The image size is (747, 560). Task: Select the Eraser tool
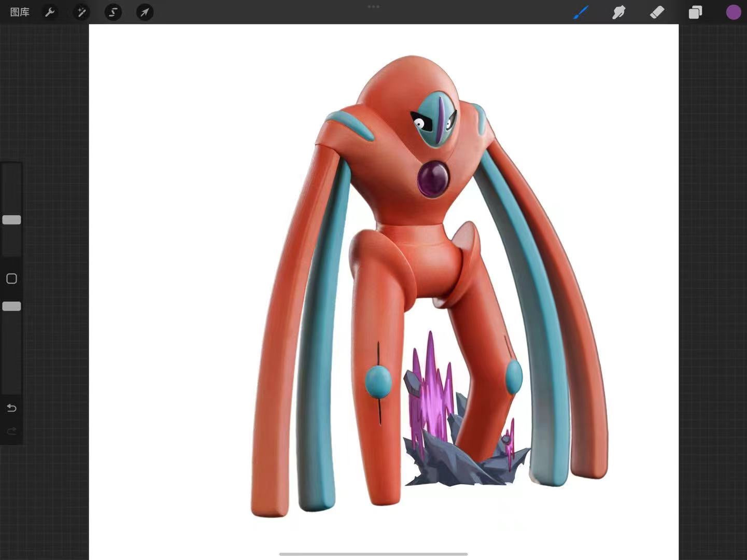657,12
